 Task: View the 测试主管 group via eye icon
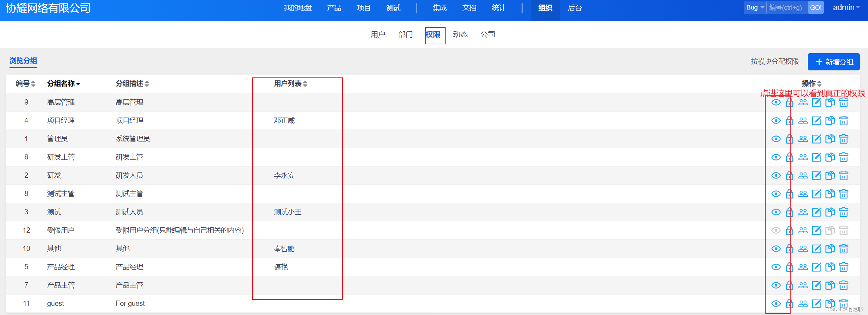tap(776, 194)
